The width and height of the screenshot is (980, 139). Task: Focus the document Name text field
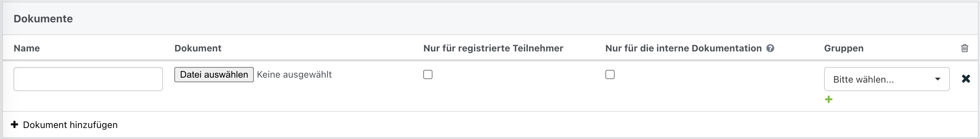tap(88, 79)
